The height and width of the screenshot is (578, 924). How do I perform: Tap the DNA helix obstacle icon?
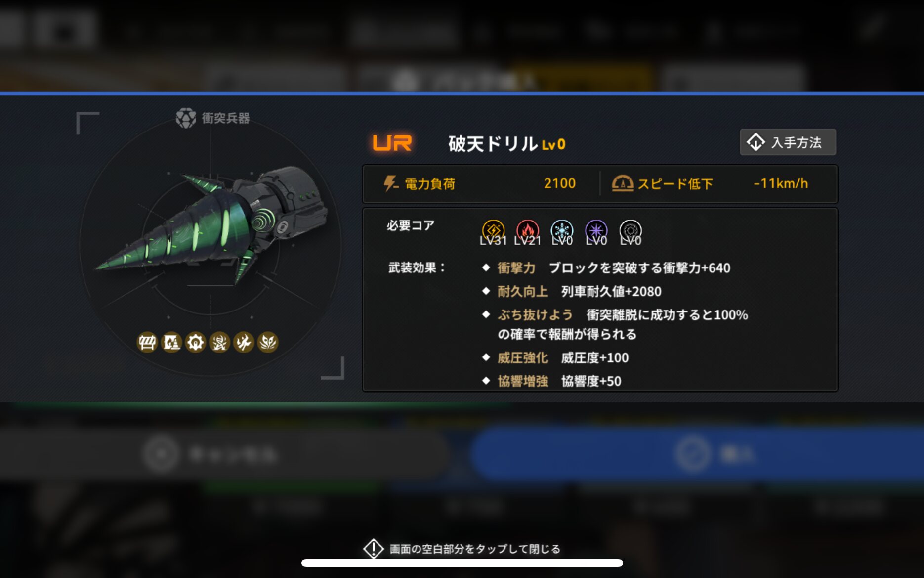pyautogui.click(x=219, y=342)
